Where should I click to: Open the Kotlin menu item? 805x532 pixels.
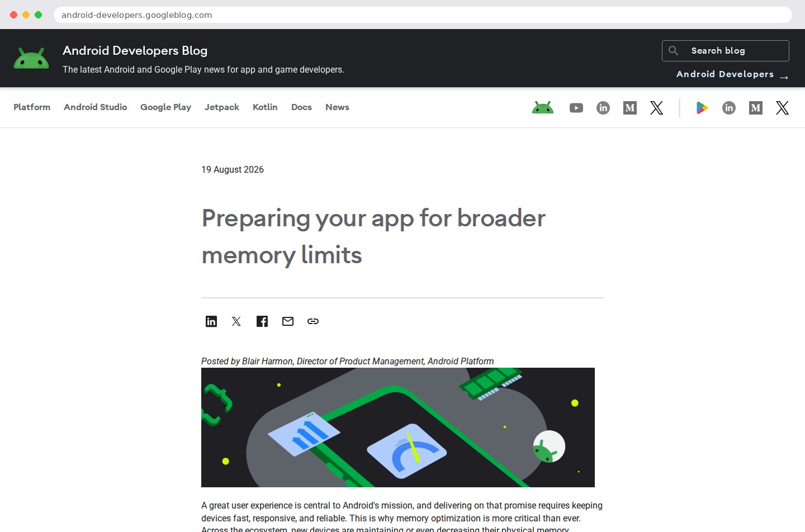pos(265,107)
